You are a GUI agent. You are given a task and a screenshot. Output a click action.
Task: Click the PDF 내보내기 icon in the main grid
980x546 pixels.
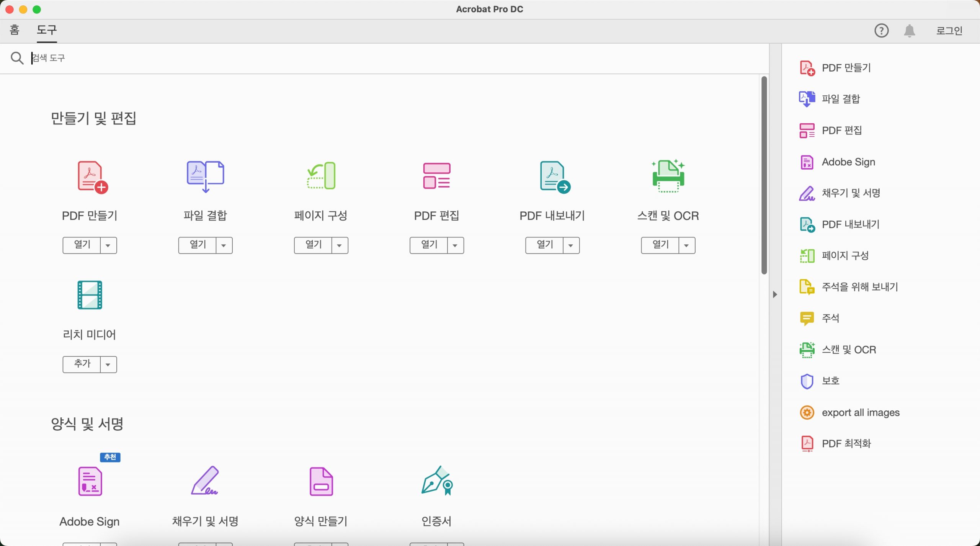[555, 177]
